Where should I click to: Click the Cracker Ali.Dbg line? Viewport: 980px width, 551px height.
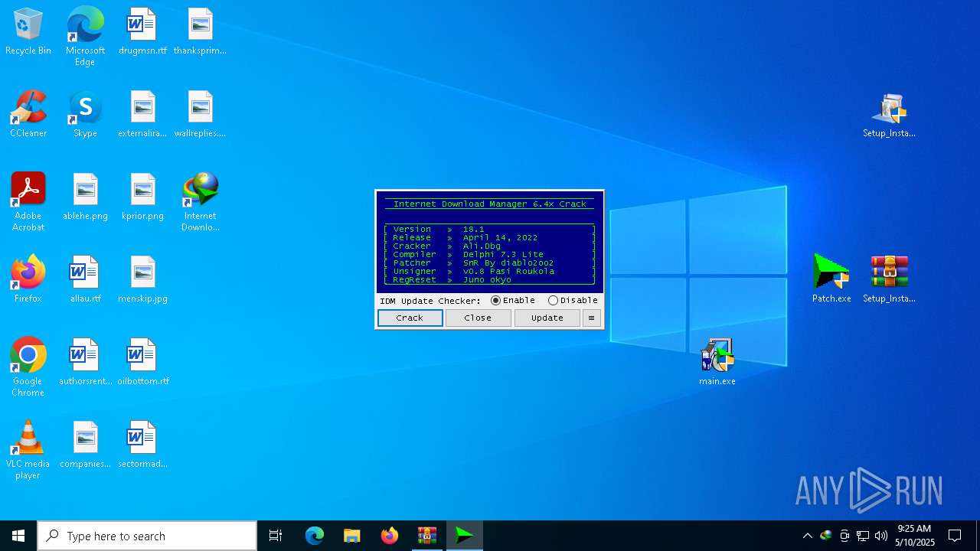489,246
